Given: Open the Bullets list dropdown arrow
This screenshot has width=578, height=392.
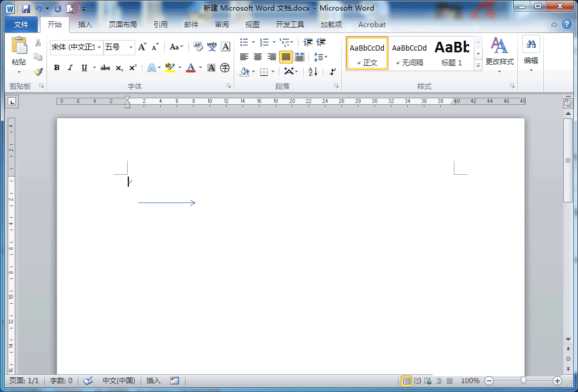Looking at the screenshot, I should (x=254, y=42).
